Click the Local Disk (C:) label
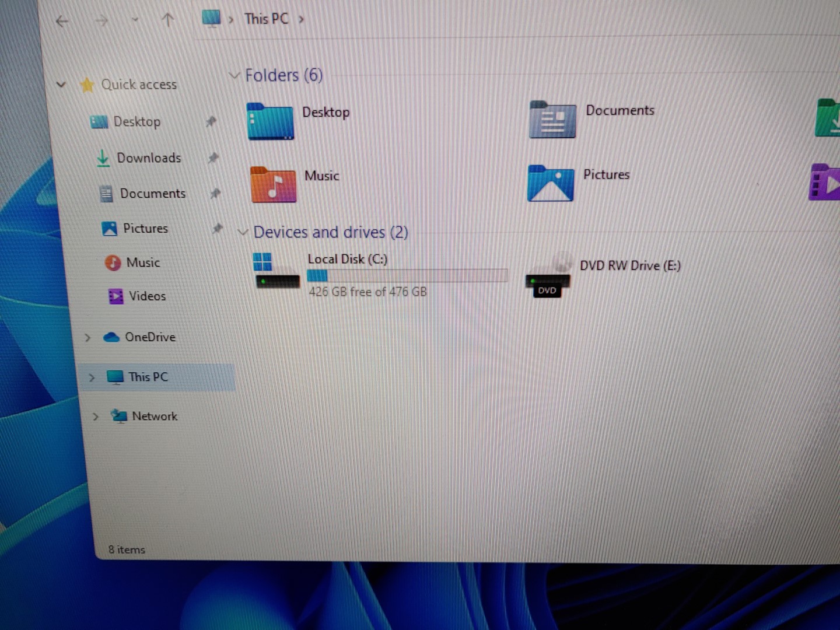Screen dimensions: 840x630 [x=348, y=259]
